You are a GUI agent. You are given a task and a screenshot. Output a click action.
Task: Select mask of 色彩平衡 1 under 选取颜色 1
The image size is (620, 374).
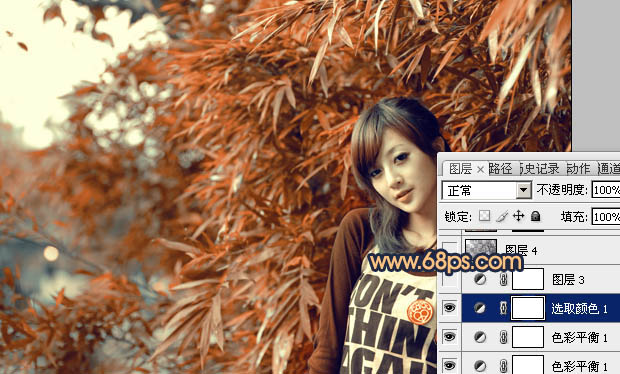(x=528, y=337)
